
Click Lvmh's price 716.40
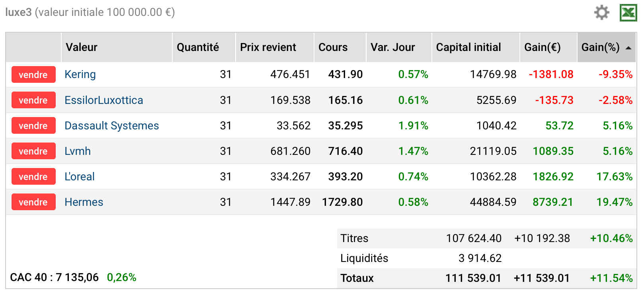point(345,151)
